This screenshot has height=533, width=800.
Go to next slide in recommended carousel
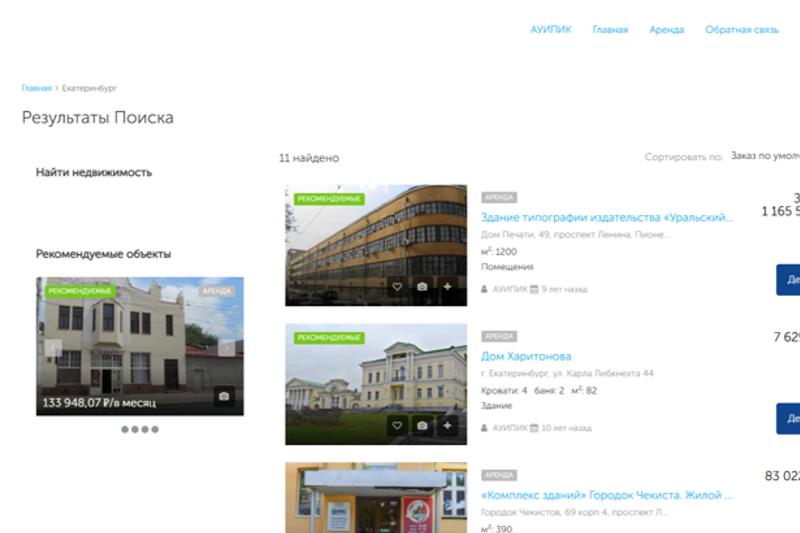pos(227,348)
